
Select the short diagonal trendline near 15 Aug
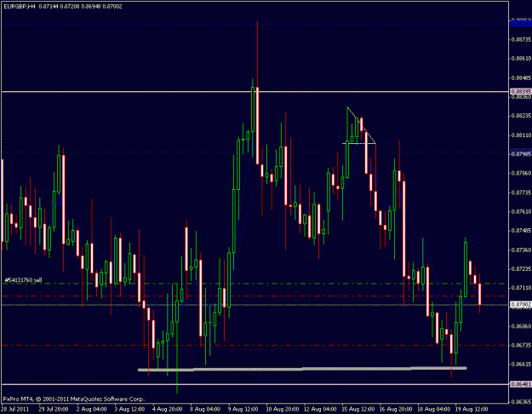361,125
